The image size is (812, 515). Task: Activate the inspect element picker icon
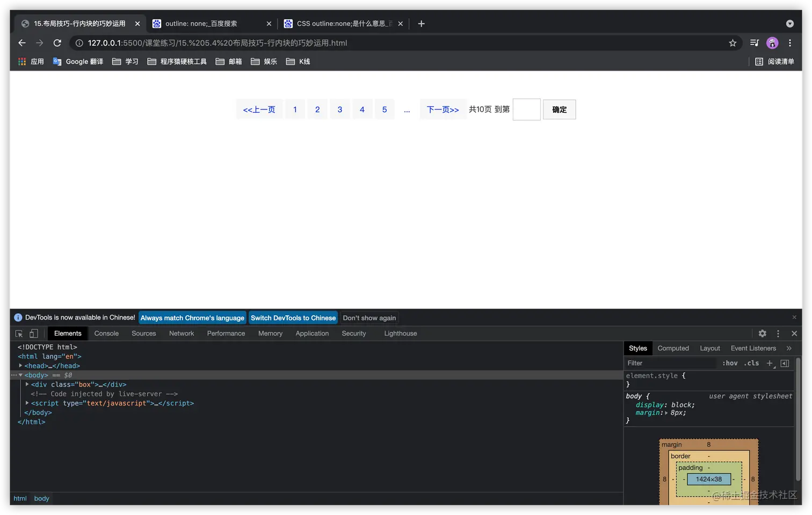click(x=19, y=333)
